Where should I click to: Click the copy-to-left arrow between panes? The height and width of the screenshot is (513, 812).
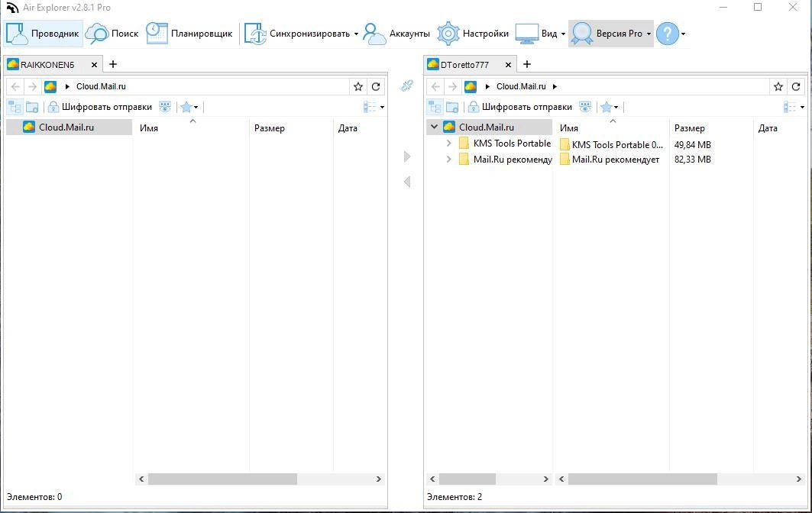407,182
